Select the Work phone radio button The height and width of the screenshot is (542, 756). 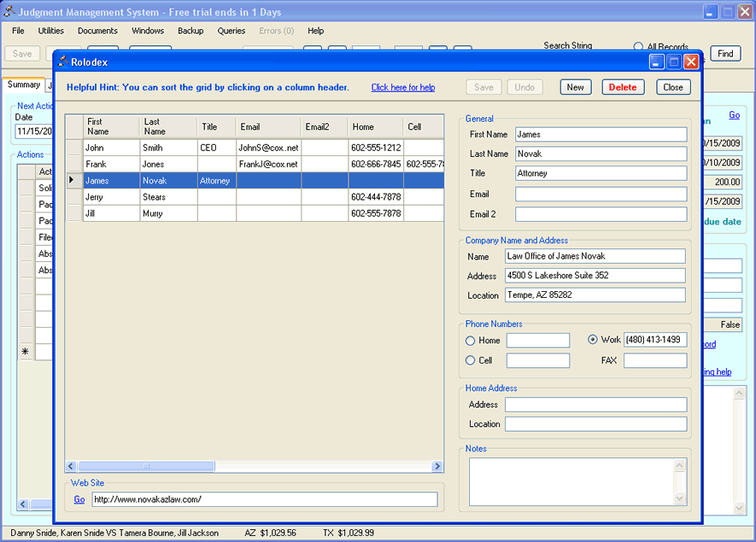tap(593, 340)
